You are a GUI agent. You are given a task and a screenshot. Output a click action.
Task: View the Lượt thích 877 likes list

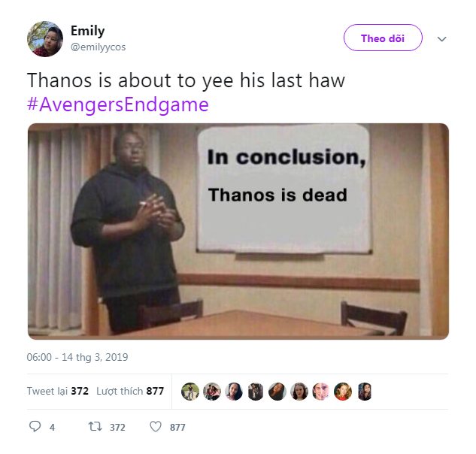(x=130, y=391)
